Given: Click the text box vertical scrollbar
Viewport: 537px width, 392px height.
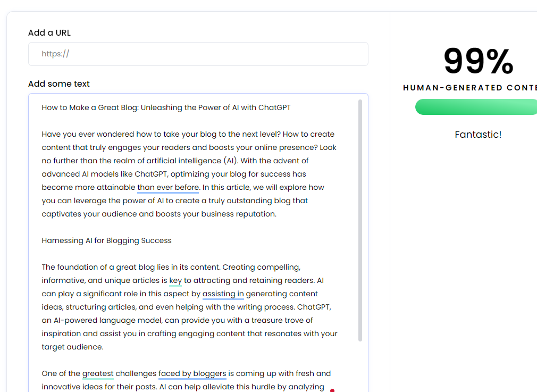Looking at the screenshot, I should pyautogui.click(x=360, y=220).
